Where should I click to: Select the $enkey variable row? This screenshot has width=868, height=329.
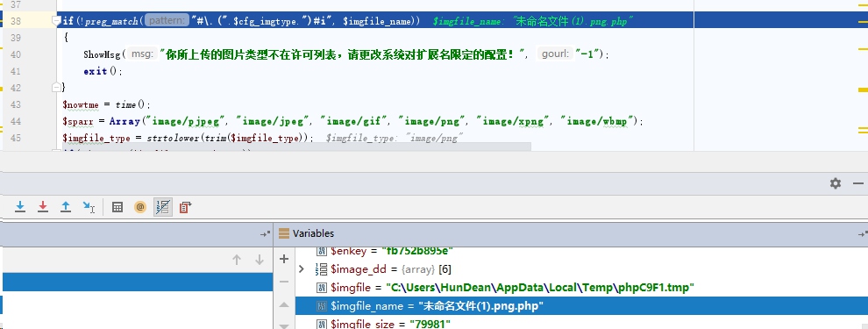point(582,252)
